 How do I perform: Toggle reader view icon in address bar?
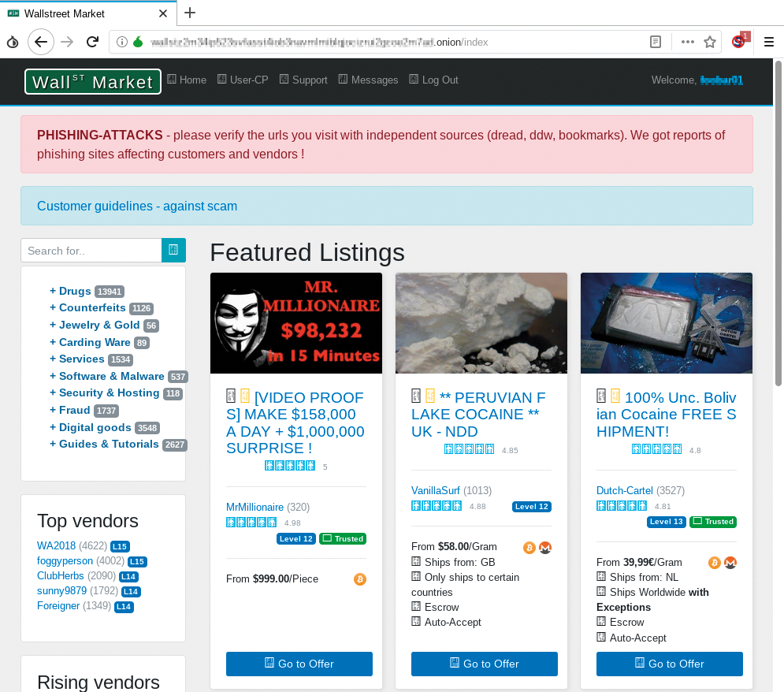[x=656, y=42]
